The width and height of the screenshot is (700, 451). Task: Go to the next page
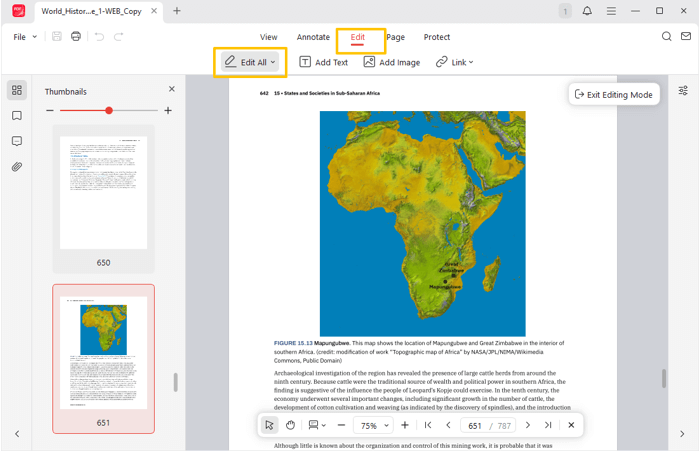click(528, 425)
